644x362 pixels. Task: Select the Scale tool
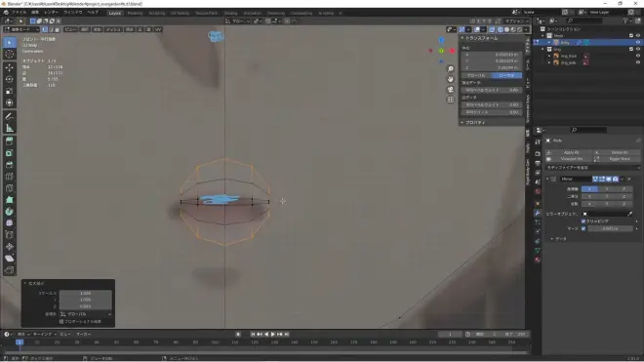point(10,91)
